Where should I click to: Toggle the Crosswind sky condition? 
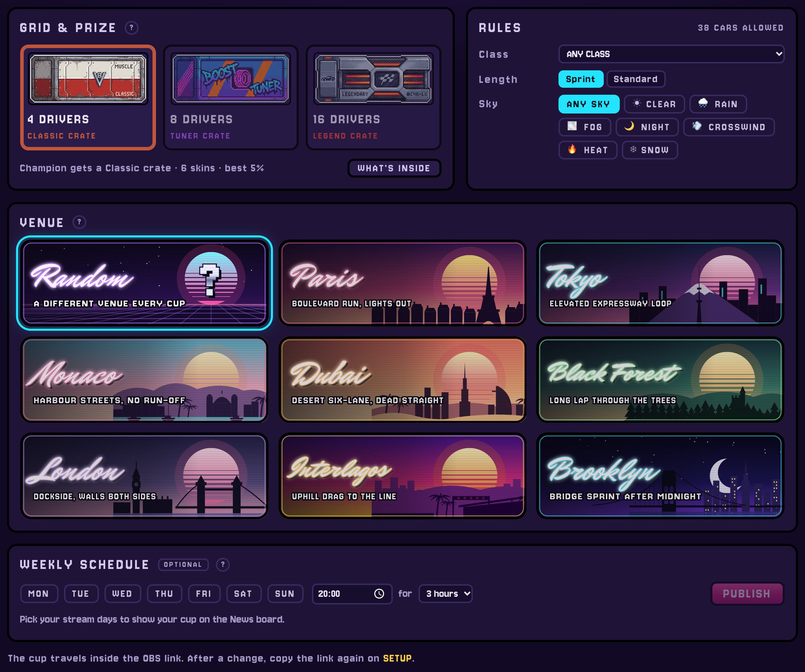tap(729, 127)
